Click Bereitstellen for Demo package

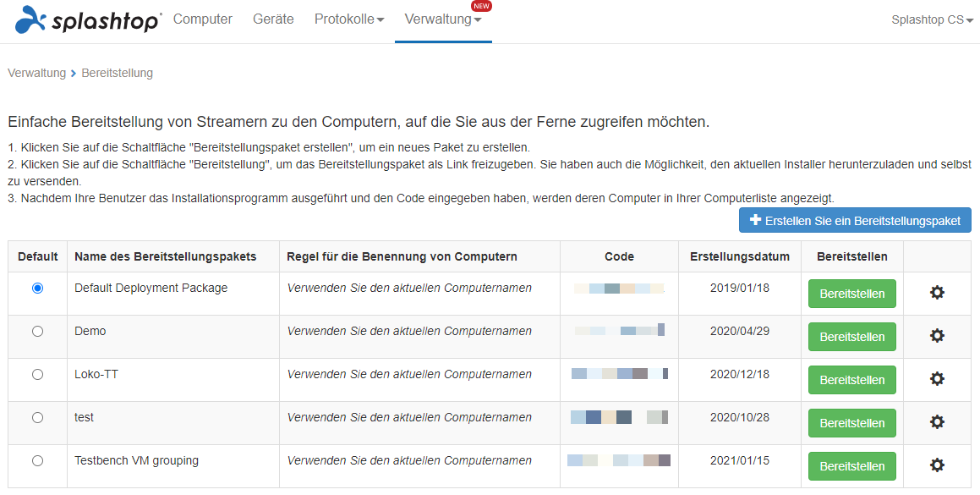(x=851, y=337)
